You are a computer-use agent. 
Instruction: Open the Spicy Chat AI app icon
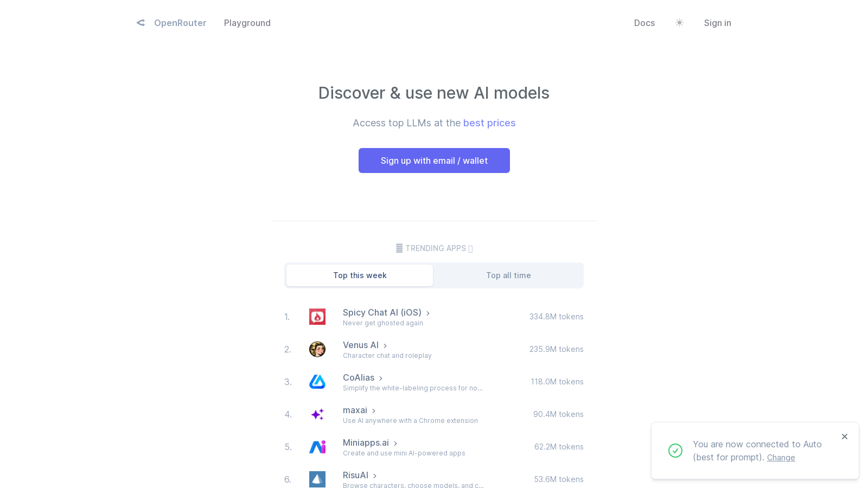pos(317,317)
